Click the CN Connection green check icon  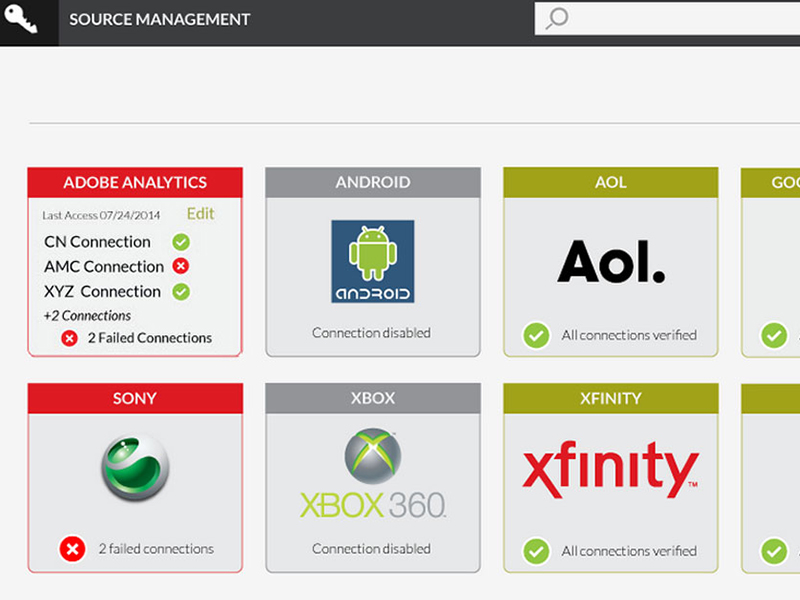181,242
